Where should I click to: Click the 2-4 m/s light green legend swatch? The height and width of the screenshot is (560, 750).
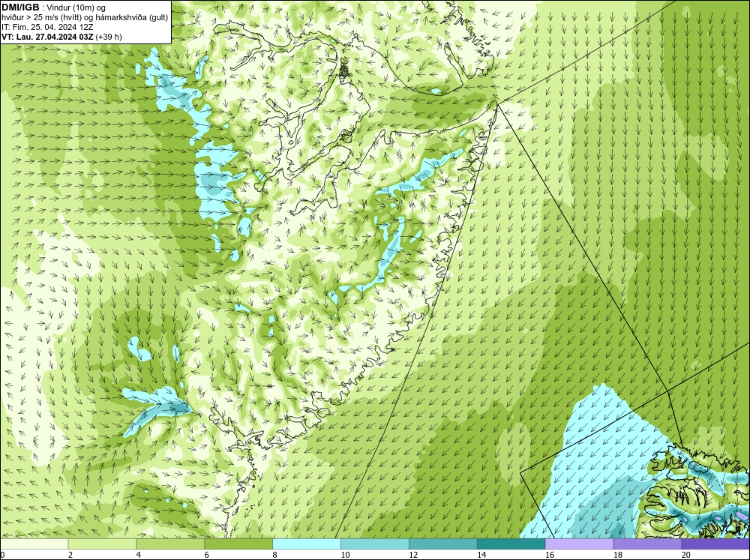point(102,544)
